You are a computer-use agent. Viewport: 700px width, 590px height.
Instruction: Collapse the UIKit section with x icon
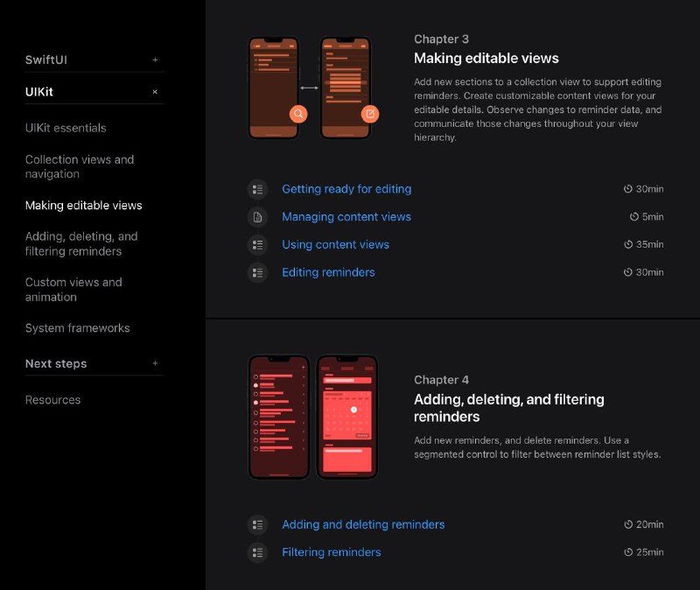pos(155,92)
